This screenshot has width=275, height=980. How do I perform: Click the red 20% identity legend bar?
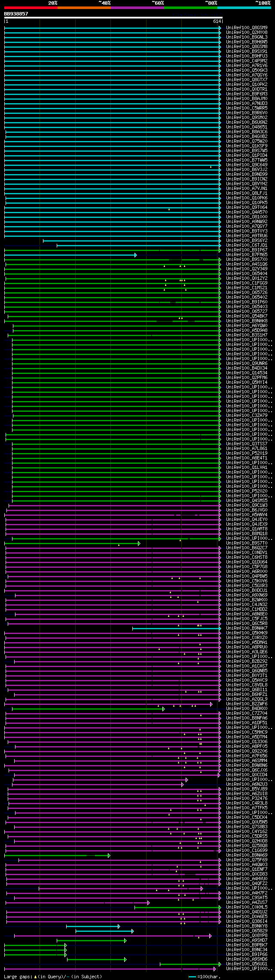pyautogui.click(x=31, y=8)
